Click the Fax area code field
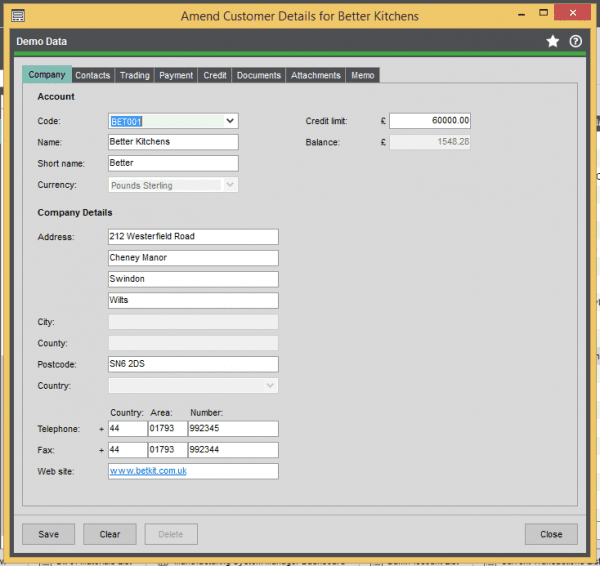The width and height of the screenshot is (600, 566). pyautogui.click(x=168, y=450)
